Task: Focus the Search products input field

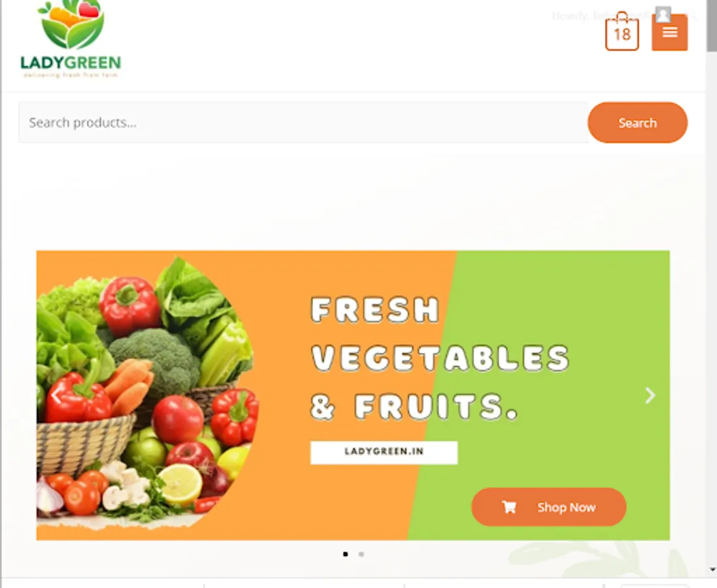Action: point(303,123)
